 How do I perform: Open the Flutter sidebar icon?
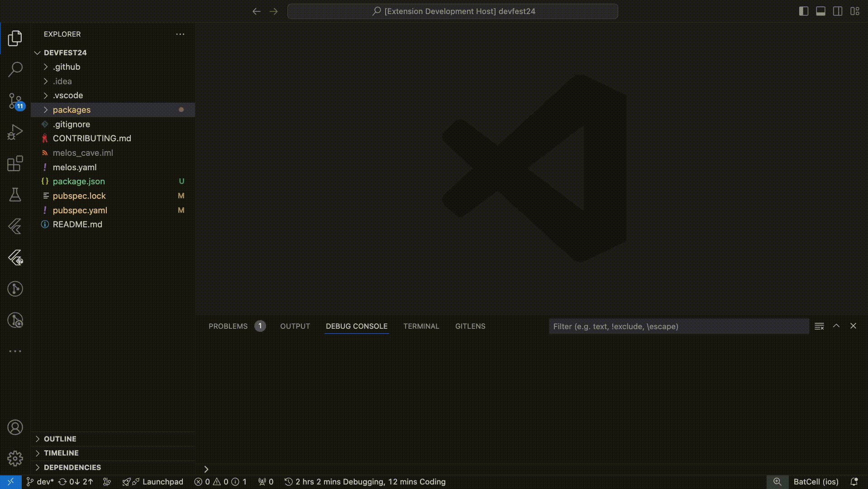15,226
